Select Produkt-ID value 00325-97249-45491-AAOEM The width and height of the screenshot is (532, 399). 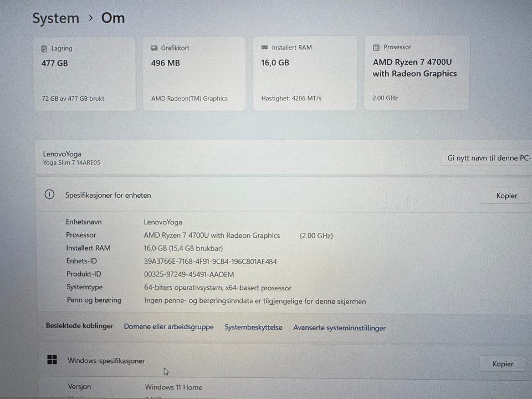(189, 274)
